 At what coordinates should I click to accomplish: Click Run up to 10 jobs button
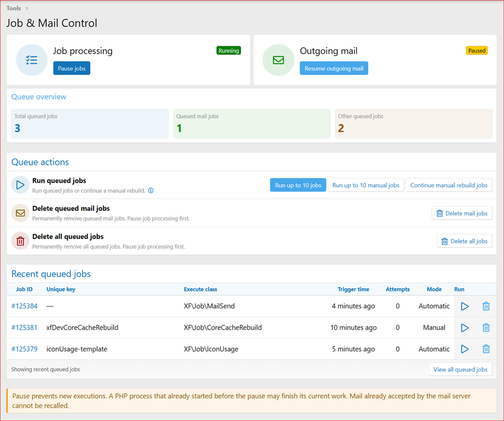click(298, 185)
